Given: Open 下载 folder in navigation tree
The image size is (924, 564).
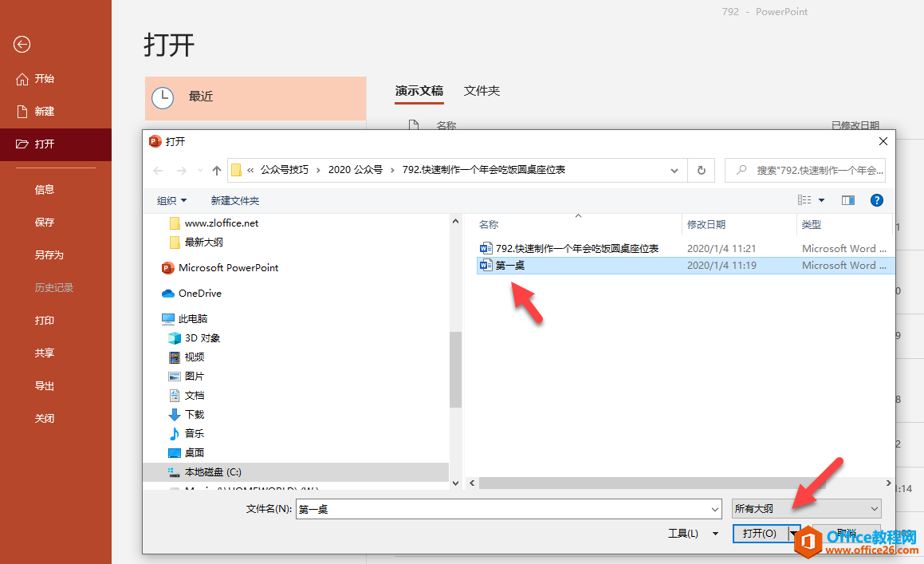Looking at the screenshot, I should point(195,415).
